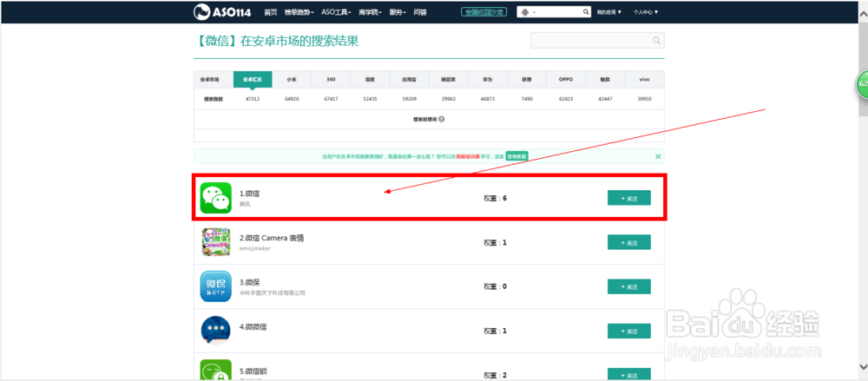The height and width of the screenshot is (381, 868).
Task: Open the 1.微信 app title link
Action: pos(250,194)
